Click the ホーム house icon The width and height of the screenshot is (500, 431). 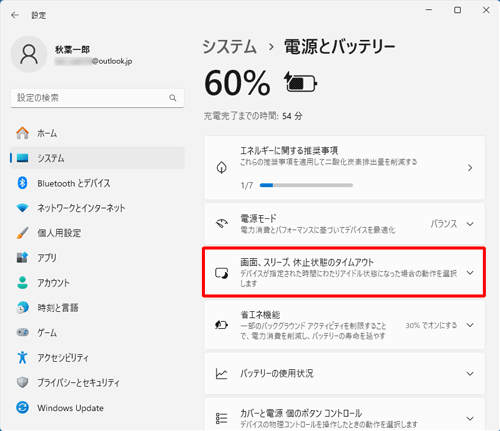22,133
